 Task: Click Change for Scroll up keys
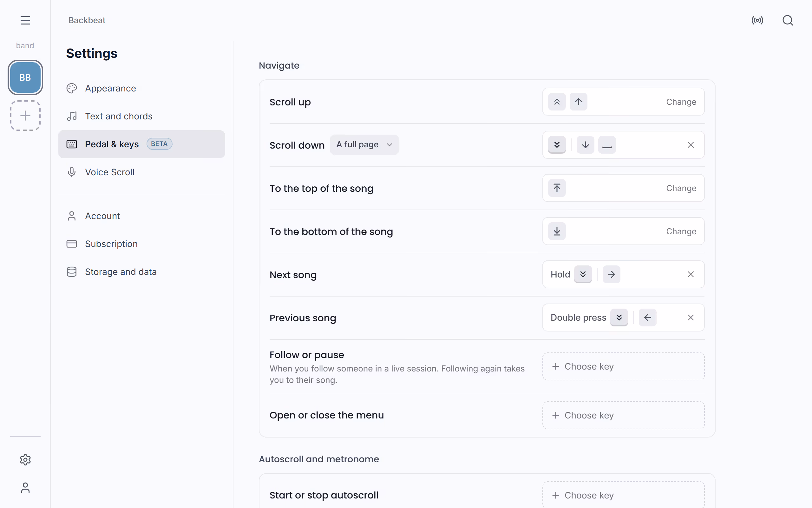[x=681, y=102]
